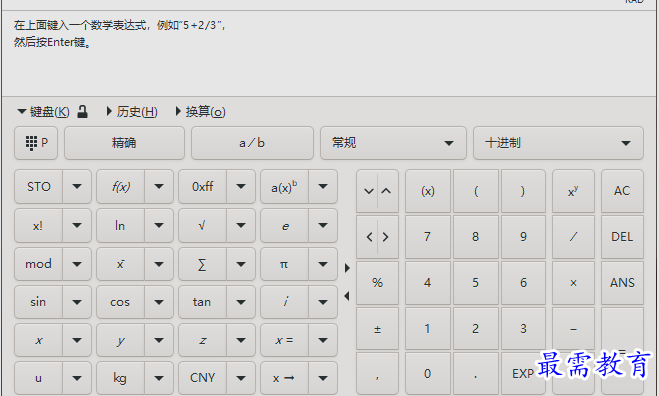The image size is (659, 396).
Task: Click the e constant button
Action: pyautogui.click(x=285, y=226)
